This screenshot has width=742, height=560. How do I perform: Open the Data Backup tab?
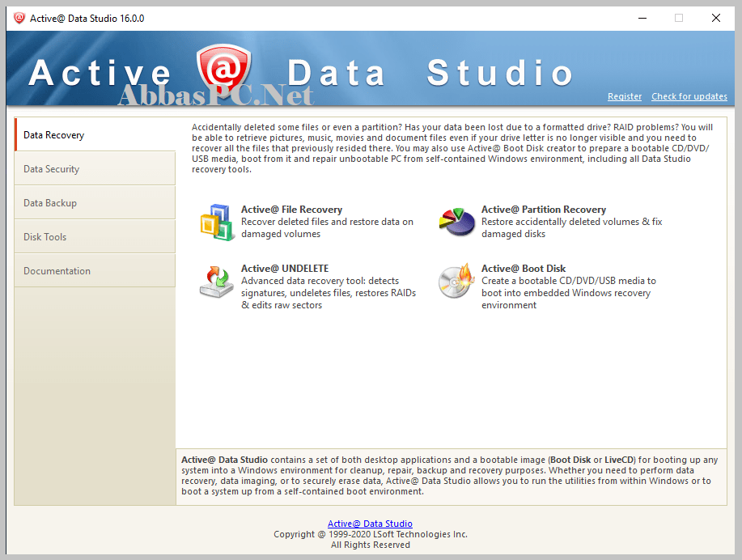pos(95,202)
